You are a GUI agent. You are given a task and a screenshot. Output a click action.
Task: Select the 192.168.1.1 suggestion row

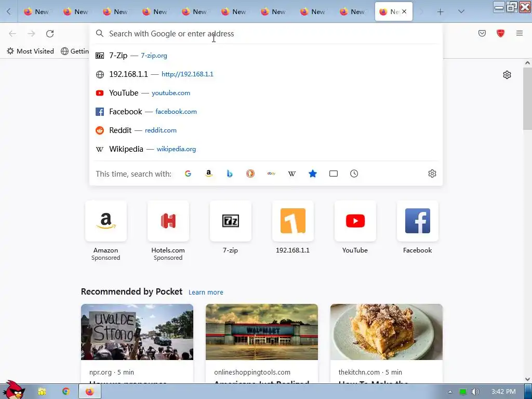[266, 74]
